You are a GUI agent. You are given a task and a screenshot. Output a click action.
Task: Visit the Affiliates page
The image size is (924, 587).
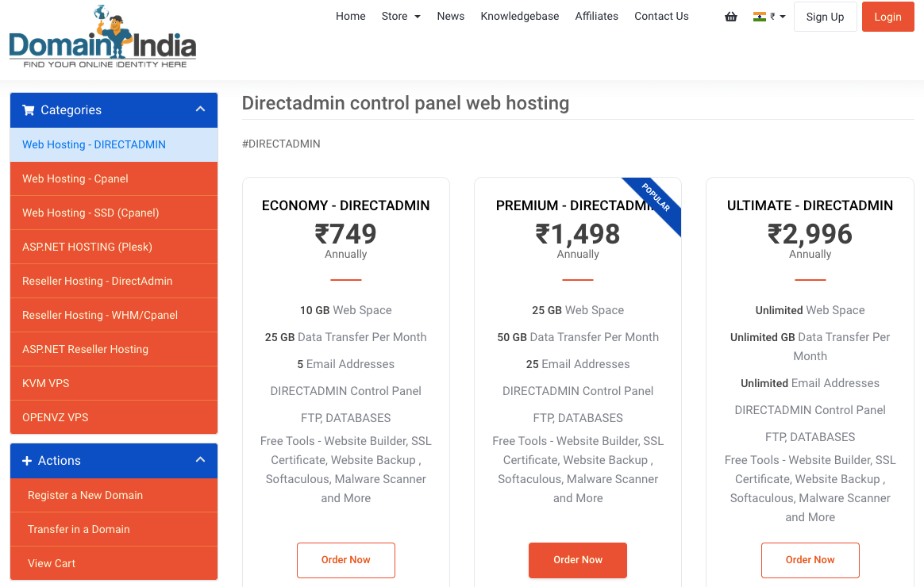click(x=596, y=16)
